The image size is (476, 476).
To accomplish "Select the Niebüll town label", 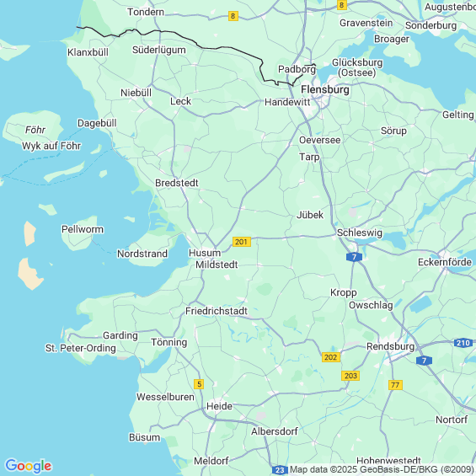I will pyautogui.click(x=136, y=93).
